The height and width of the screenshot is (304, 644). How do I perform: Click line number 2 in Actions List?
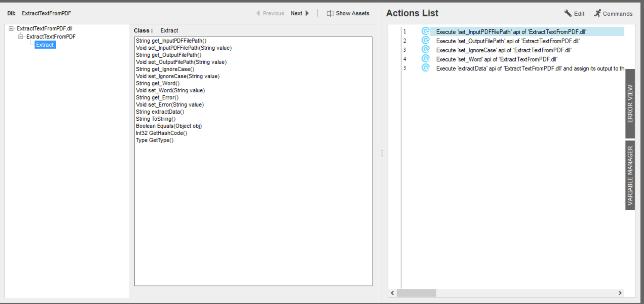click(405, 41)
